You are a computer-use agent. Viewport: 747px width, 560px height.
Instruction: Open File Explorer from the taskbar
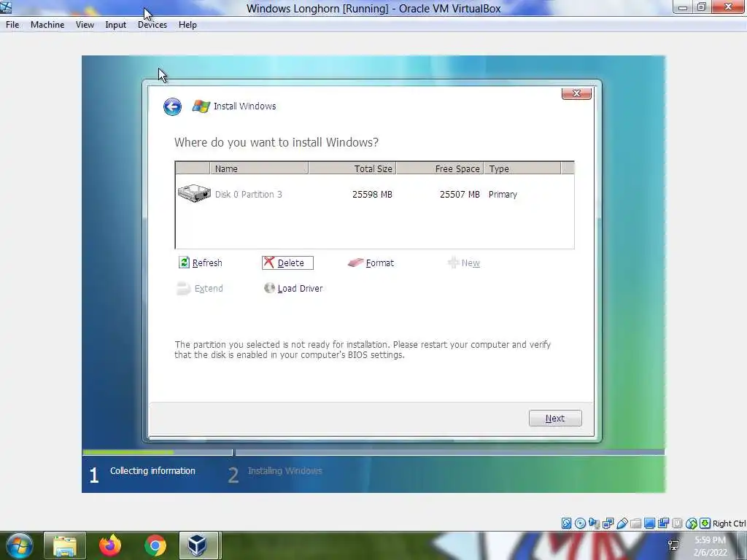pos(65,545)
